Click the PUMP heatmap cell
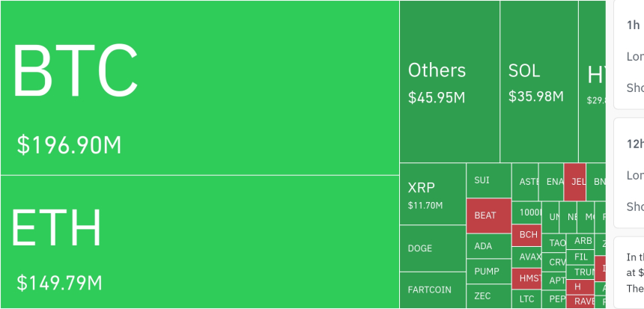Image resolution: width=644 pixels, height=309 pixels. (488, 271)
